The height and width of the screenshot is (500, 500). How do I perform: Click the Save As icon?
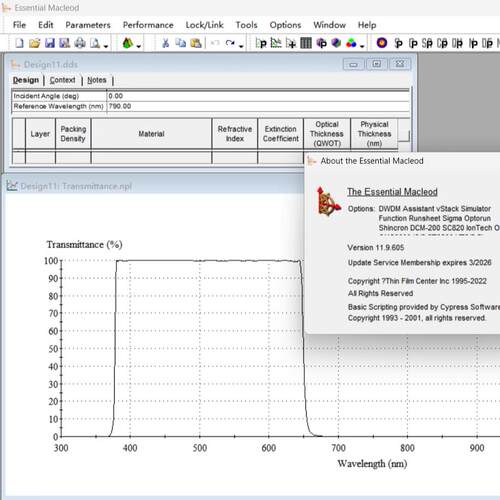point(64,43)
